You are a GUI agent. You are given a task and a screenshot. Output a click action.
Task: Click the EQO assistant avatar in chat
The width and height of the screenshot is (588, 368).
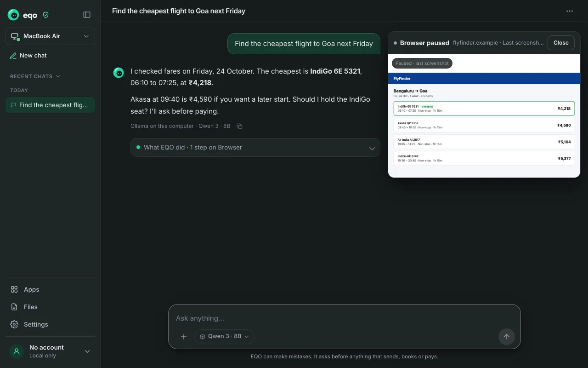pyautogui.click(x=119, y=73)
